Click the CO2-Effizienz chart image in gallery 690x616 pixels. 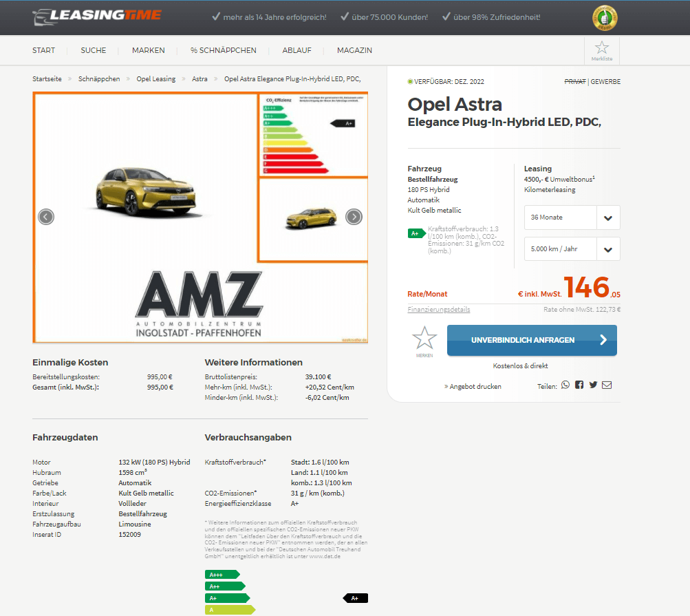(313, 135)
